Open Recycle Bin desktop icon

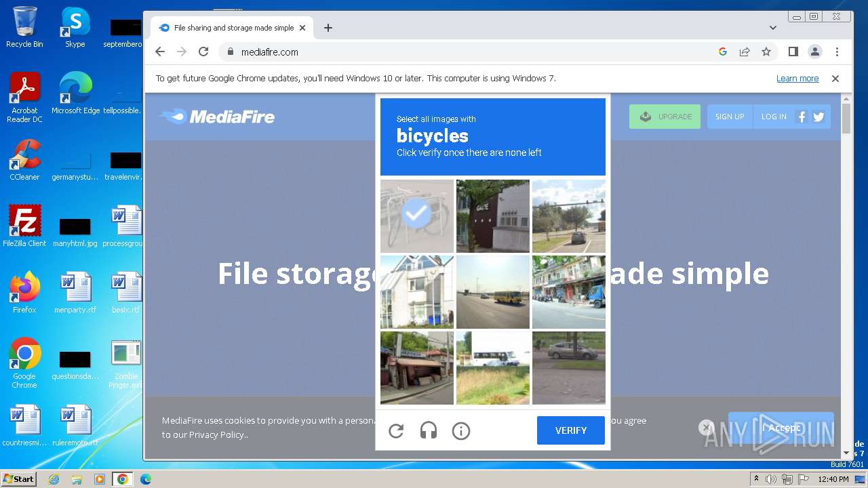(x=24, y=28)
